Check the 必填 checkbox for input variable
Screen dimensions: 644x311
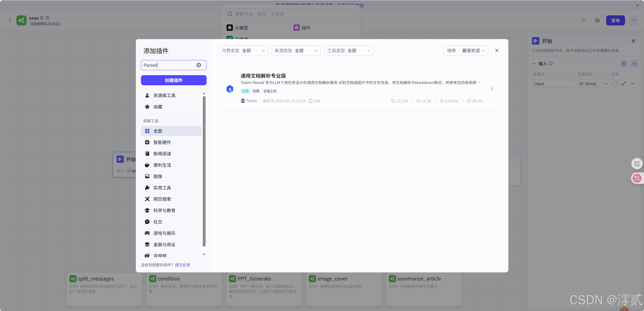(615, 83)
